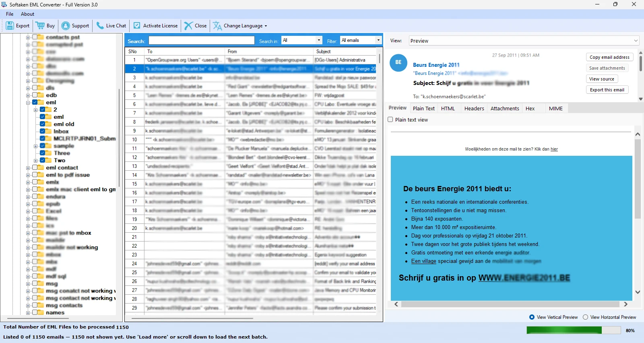Click the folder icon of eml old
The height and width of the screenshot is (343, 644).
(48, 124)
